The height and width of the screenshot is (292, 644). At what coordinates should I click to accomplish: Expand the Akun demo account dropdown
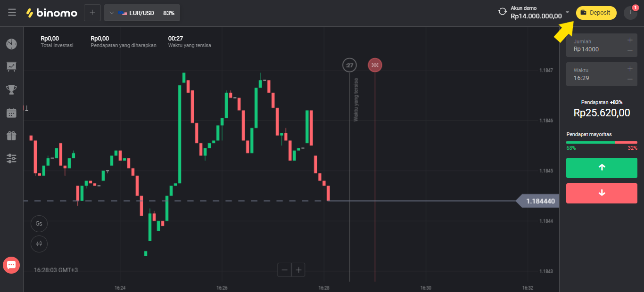click(x=567, y=12)
